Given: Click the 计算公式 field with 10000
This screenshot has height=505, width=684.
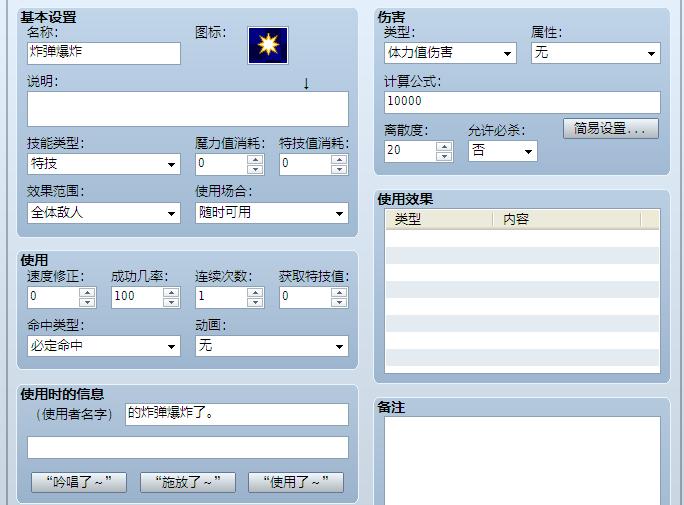Looking at the screenshot, I should [x=522, y=102].
